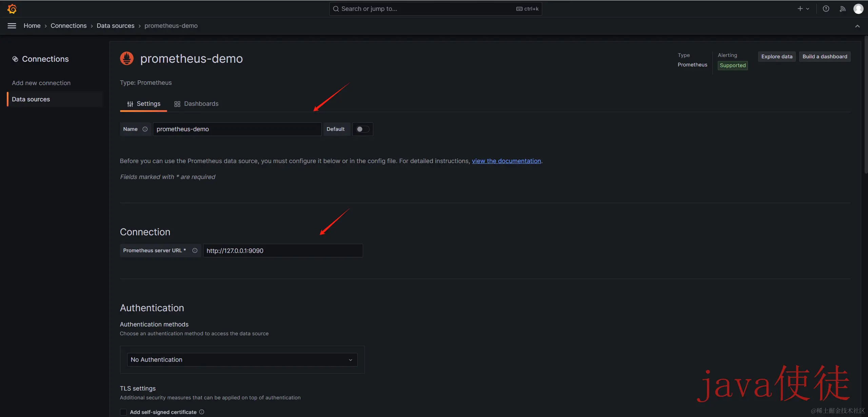Go to Home breadcrumb
This screenshot has width=868, height=417.
tap(32, 26)
